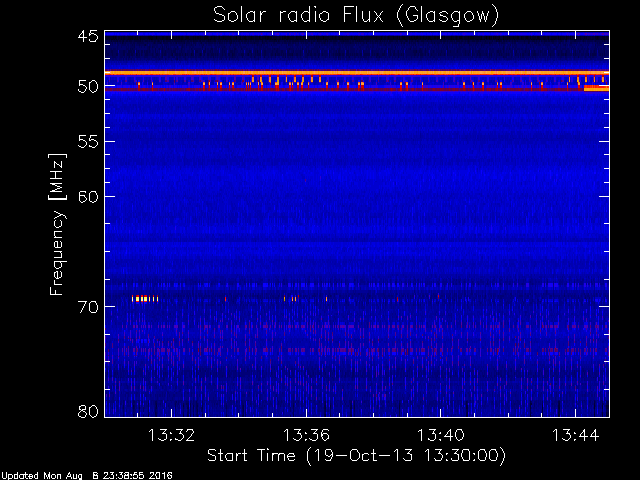Click the 13:44 time tick label
Viewport: 640px width, 480px height.
pyautogui.click(x=575, y=435)
